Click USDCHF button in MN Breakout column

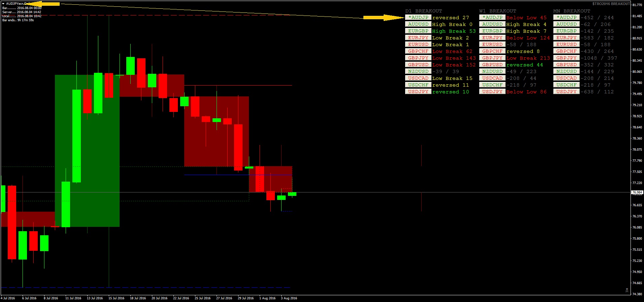pos(566,85)
